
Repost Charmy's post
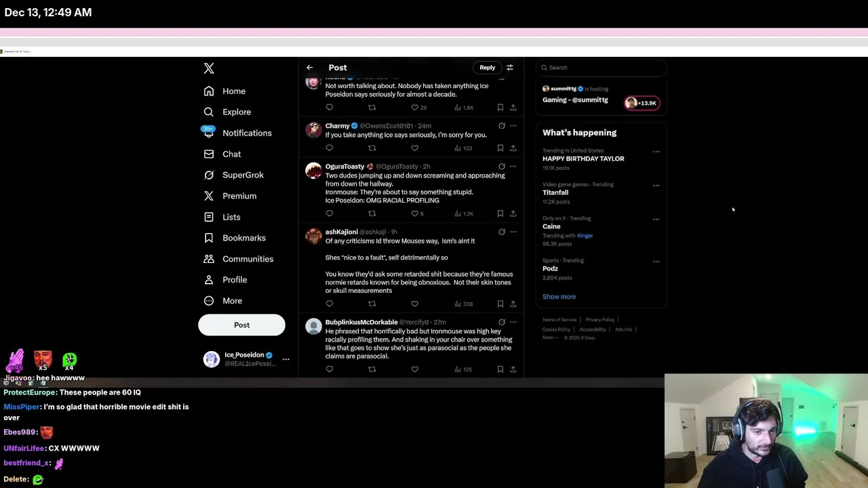(x=372, y=148)
